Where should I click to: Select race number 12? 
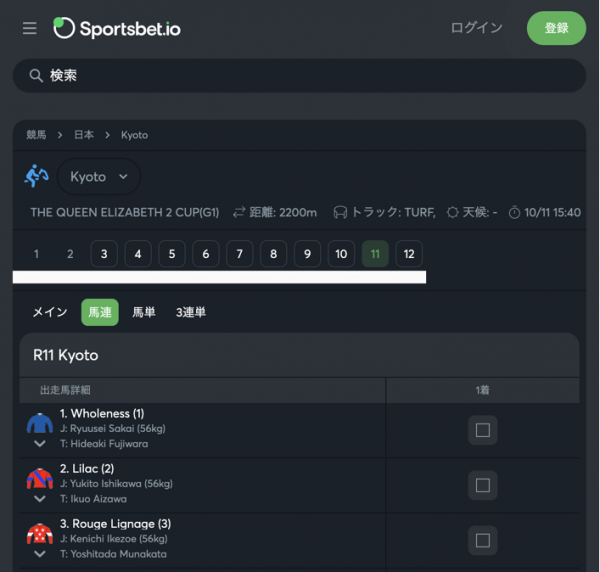click(x=409, y=254)
